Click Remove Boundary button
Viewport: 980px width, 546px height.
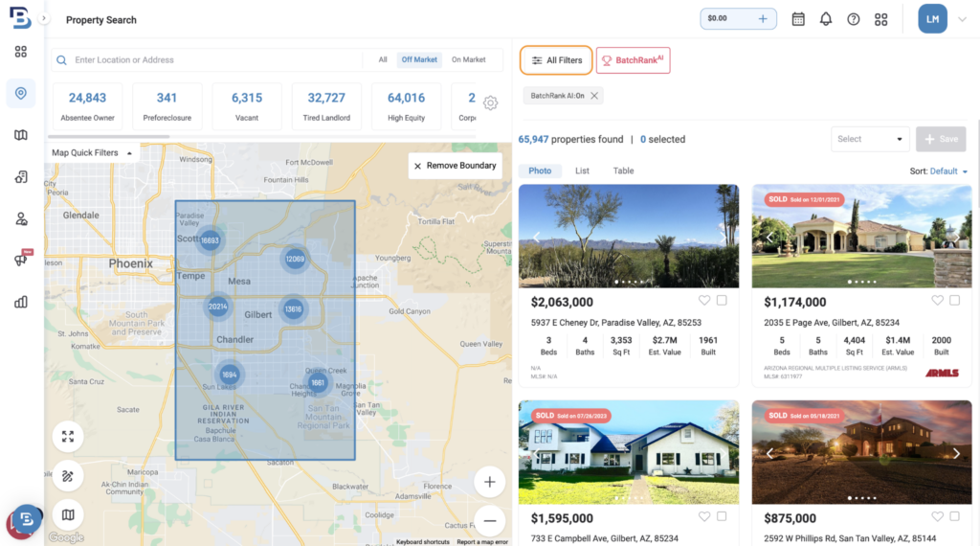pos(455,166)
